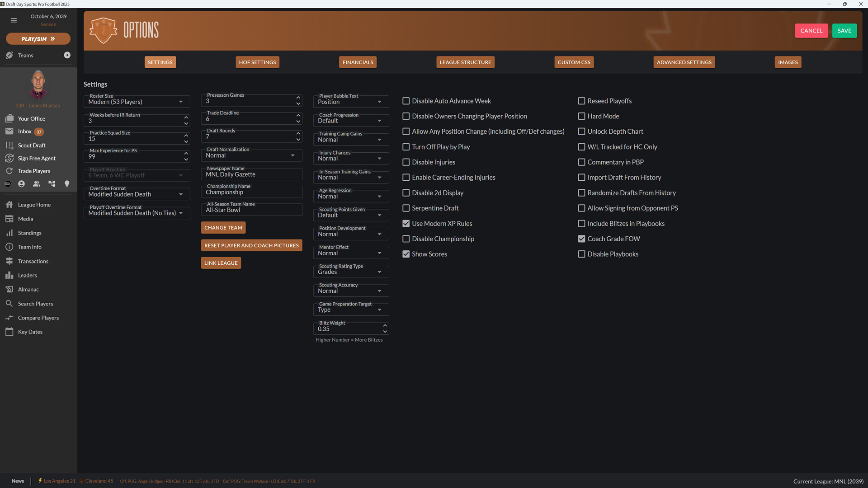Screen dimensions: 868x488
Task: Open the Overtime Format dropdown
Action: coord(137,194)
